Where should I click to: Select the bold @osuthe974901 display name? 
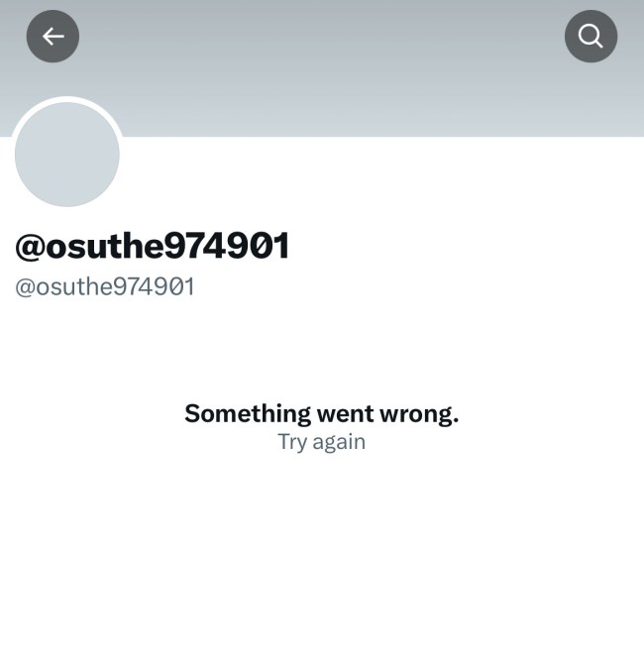coord(153,246)
